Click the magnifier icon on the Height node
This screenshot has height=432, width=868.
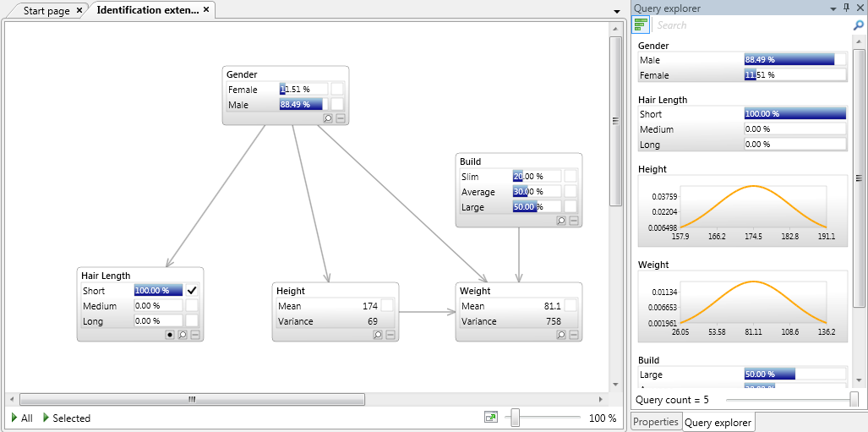click(x=378, y=335)
